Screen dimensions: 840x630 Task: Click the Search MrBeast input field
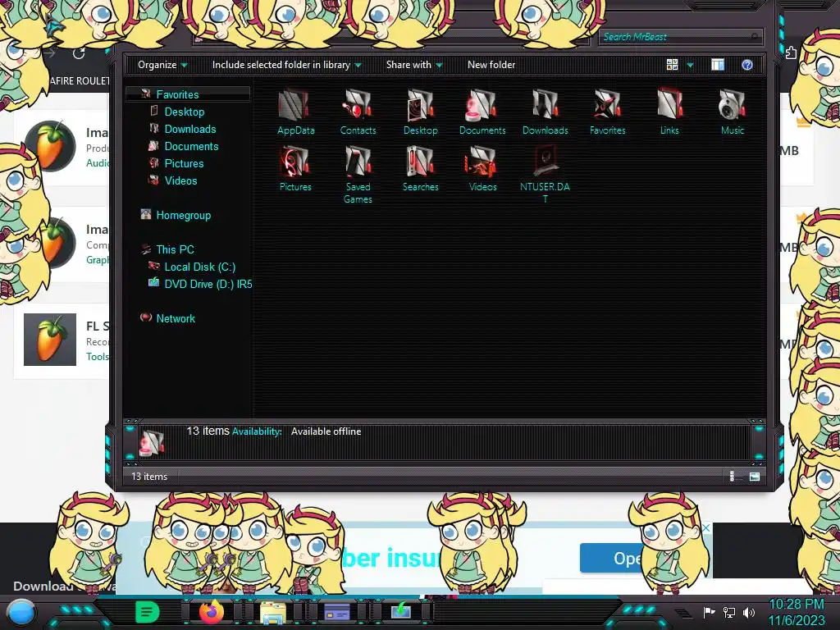pyautogui.click(x=680, y=36)
